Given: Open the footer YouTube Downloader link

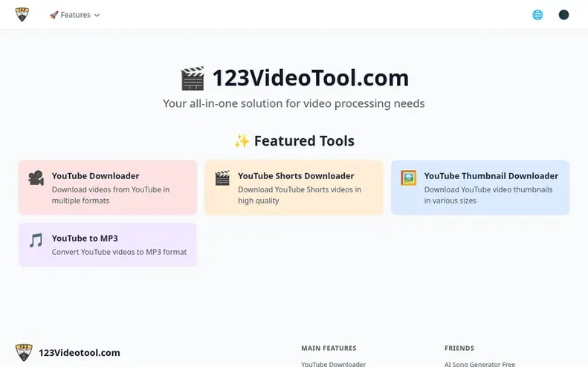Looking at the screenshot, I should (333, 364).
